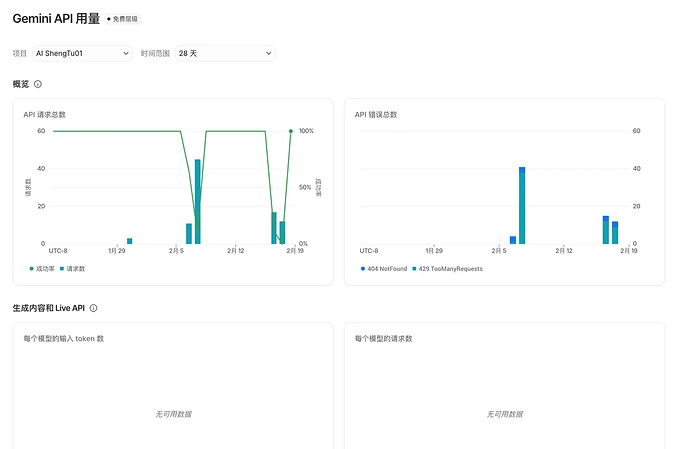Click the 每个模型的请求数 panel title
690x449 pixels.
pos(383,339)
